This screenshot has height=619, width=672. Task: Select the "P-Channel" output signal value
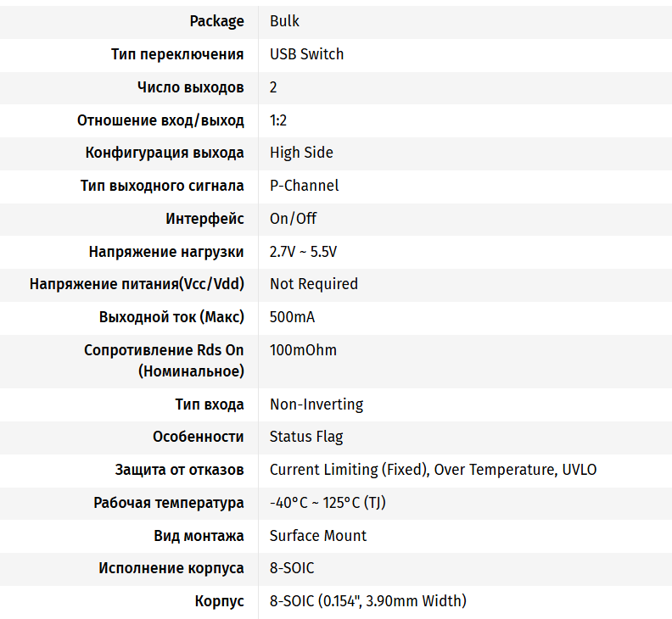(304, 186)
